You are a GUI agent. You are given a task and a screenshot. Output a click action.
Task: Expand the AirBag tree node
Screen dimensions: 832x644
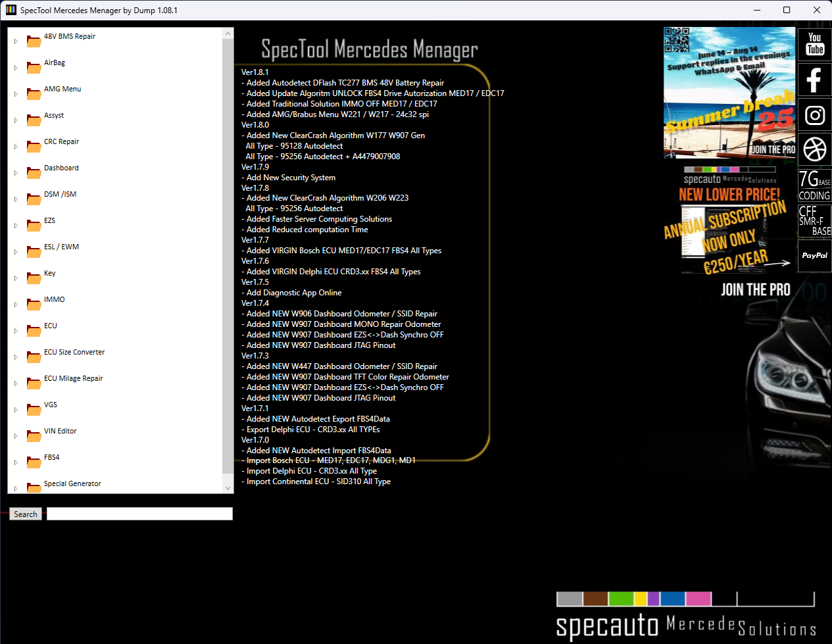click(x=16, y=68)
